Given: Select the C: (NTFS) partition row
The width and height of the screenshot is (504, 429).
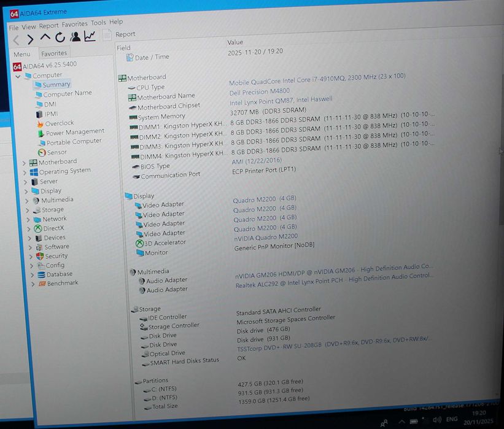Looking at the screenshot, I should (223, 385).
